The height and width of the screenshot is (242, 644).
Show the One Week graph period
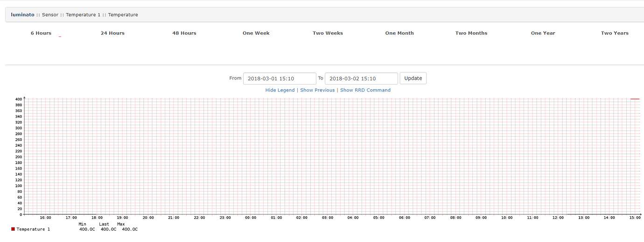(x=256, y=33)
